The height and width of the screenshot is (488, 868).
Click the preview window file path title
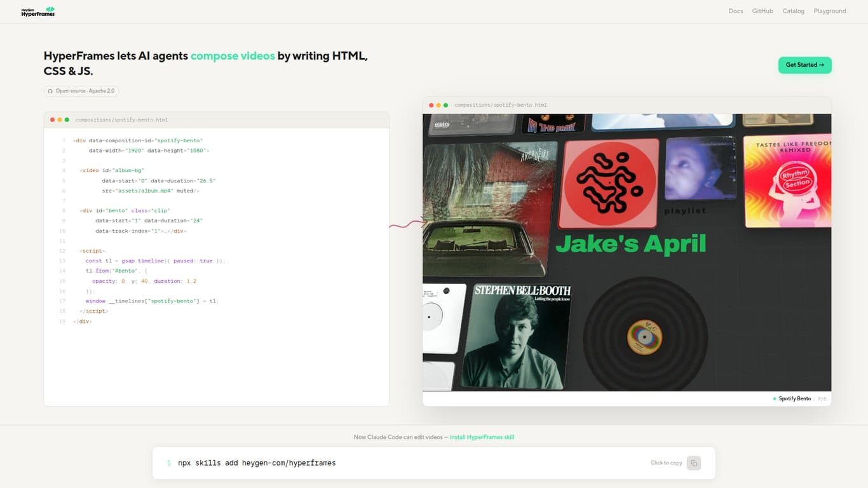coord(501,105)
